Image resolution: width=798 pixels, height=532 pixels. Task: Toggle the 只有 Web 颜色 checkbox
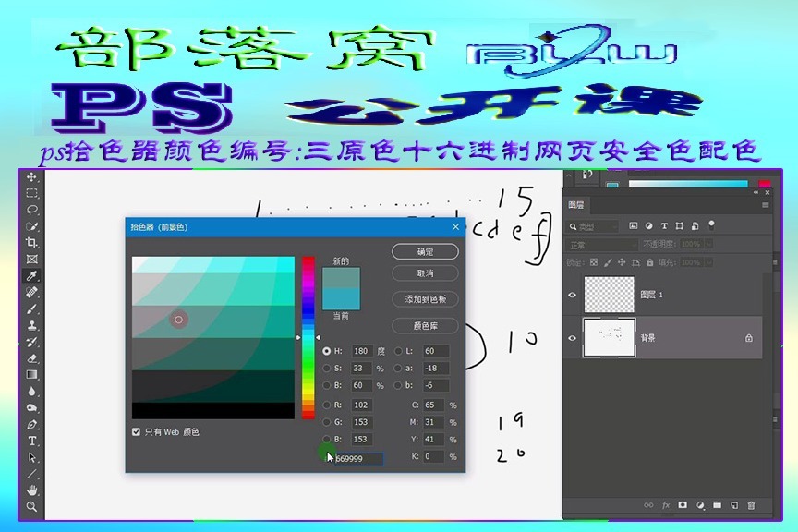[136, 431]
